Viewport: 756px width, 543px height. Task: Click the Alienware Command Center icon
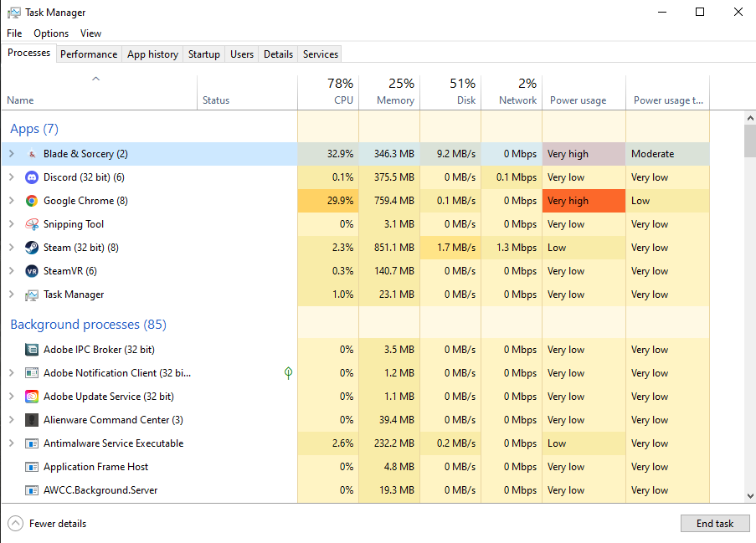[32, 420]
